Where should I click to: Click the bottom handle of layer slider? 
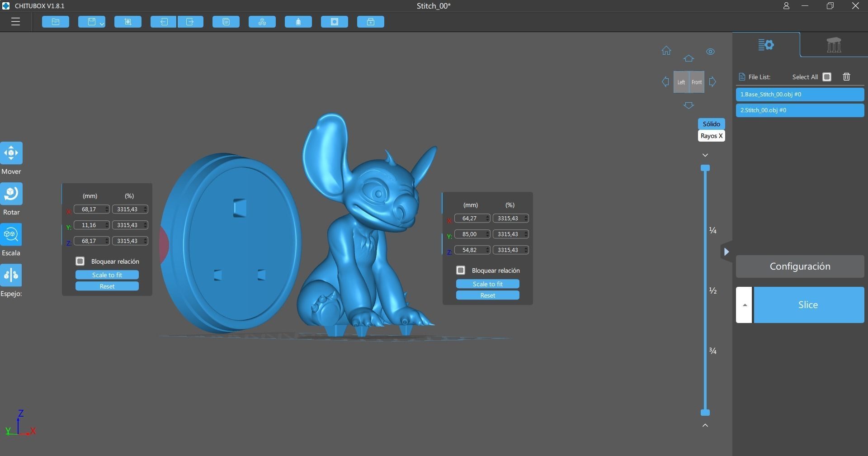point(705,413)
